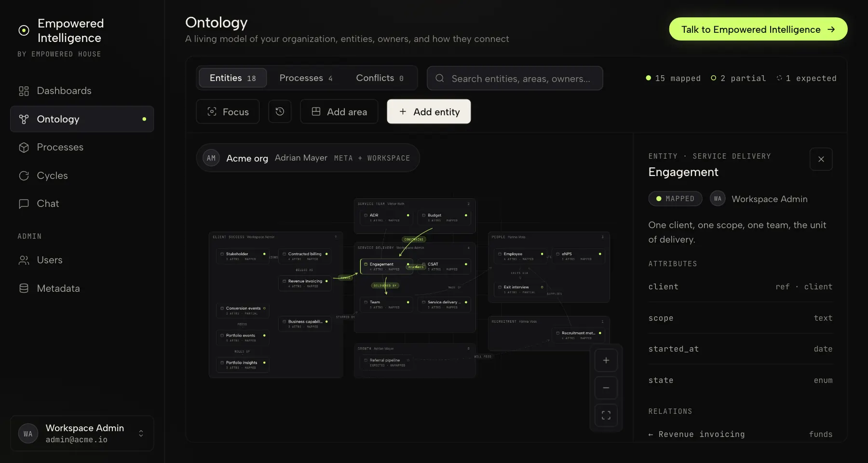This screenshot has width=868, height=463.
Task: Select Ontology in the sidebar
Action: point(82,119)
